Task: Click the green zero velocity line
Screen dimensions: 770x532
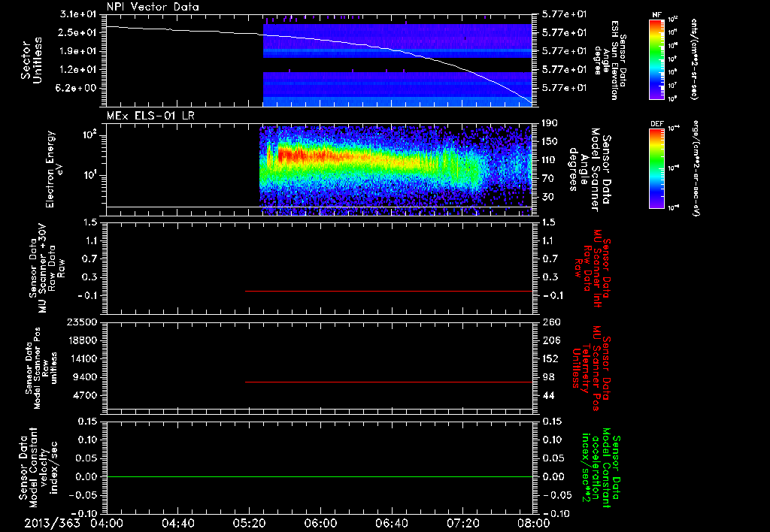Action: coord(320,476)
